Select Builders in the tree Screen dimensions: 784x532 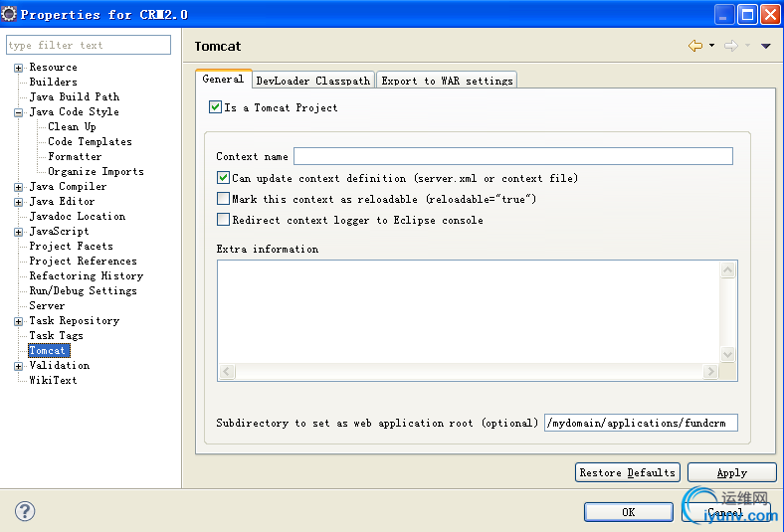tap(53, 82)
